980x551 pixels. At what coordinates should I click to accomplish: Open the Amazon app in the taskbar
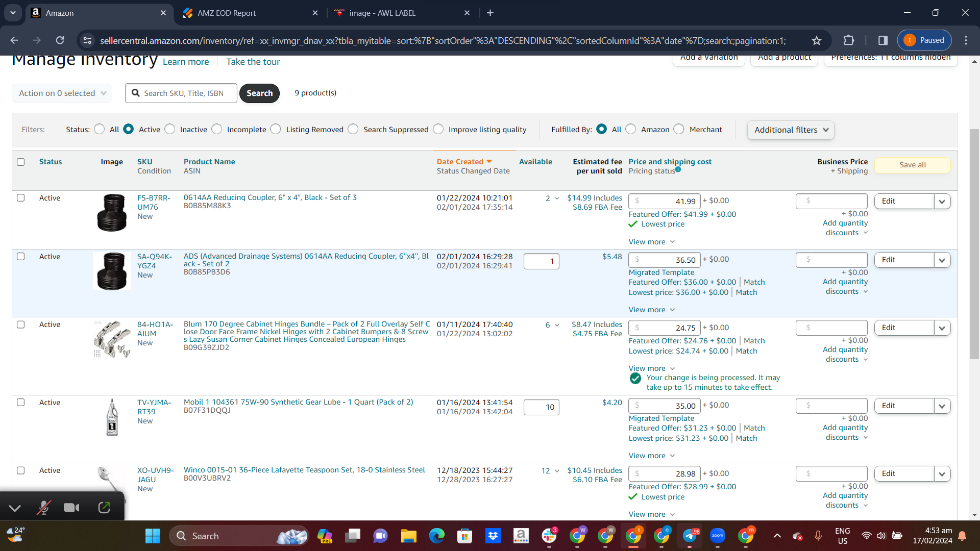tap(521, 536)
